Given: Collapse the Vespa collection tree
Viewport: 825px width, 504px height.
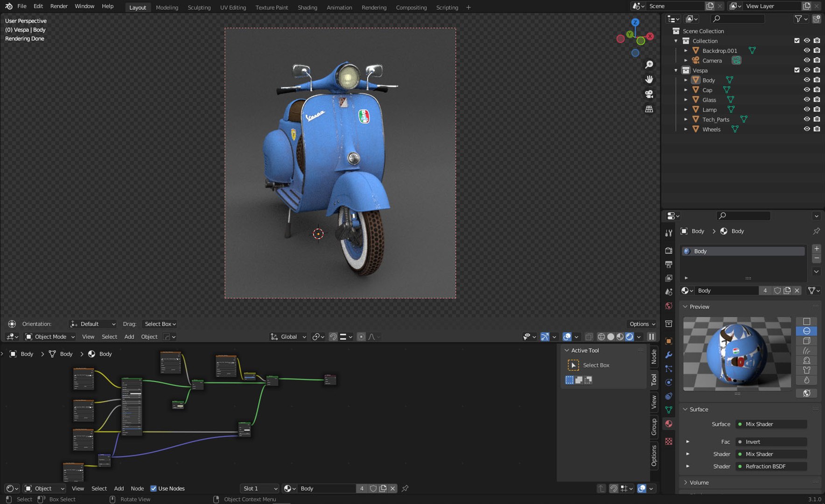Looking at the screenshot, I should pyautogui.click(x=676, y=70).
